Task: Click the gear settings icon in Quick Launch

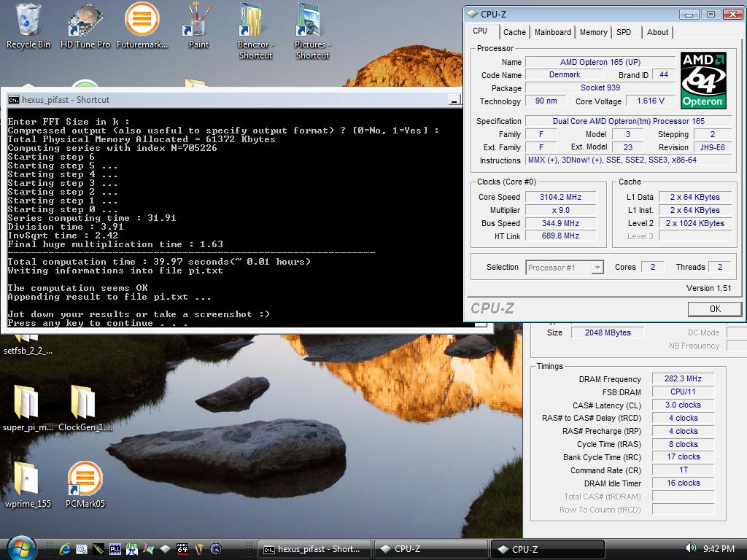Action: pos(82,549)
